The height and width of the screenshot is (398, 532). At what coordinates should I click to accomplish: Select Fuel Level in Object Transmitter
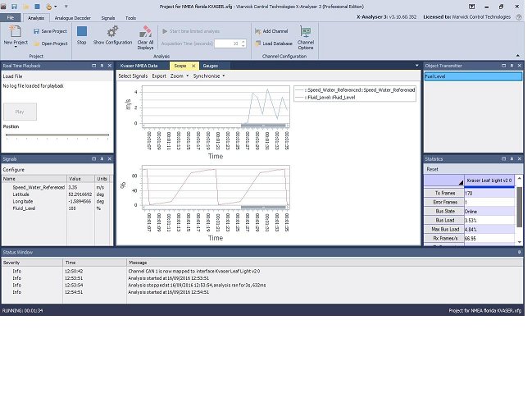[x=471, y=76]
